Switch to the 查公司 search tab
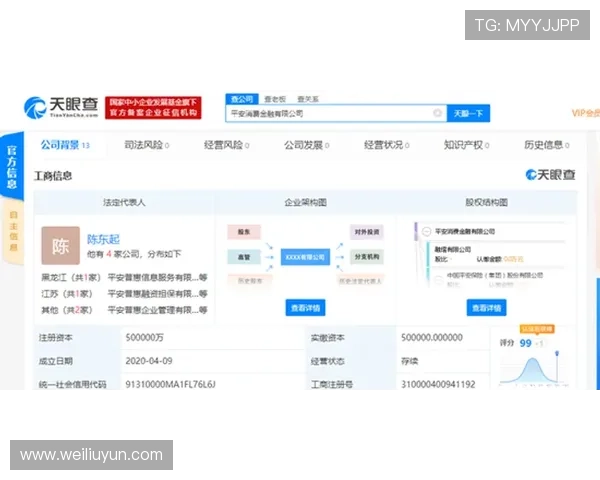The height and width of the screenshot is (480, 600). tap(242, 99)
